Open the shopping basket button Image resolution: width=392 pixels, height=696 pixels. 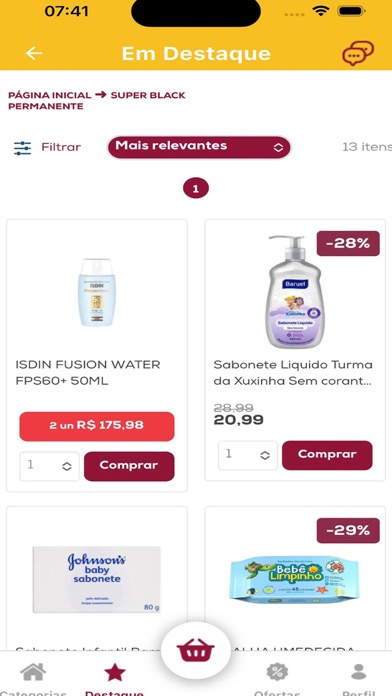coord(196,651)
